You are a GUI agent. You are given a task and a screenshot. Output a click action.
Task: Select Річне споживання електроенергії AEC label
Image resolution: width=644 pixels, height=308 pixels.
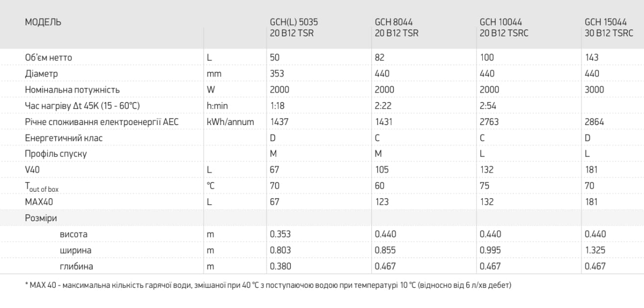[101, 122]
